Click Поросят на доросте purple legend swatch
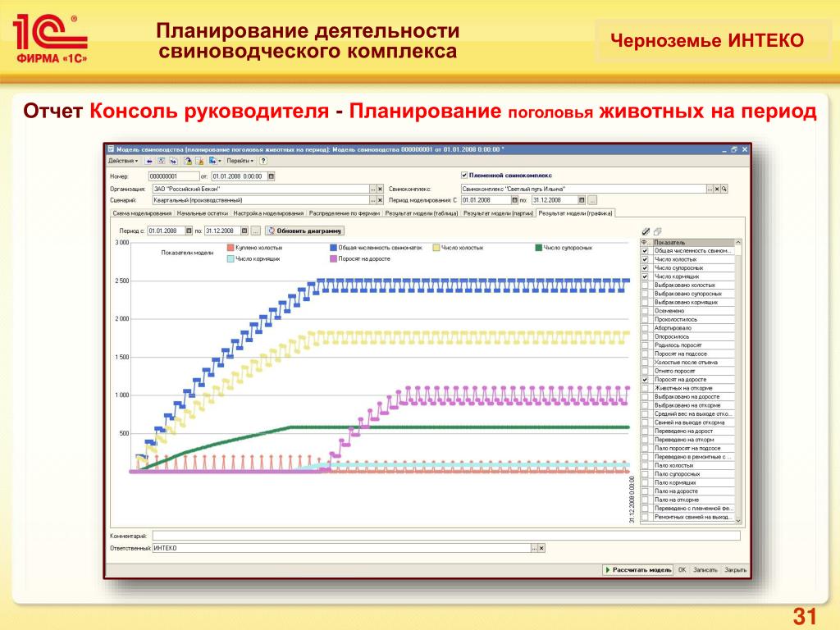Image resolution: width=840 pixels, height=630 pixels. (333, 258)
